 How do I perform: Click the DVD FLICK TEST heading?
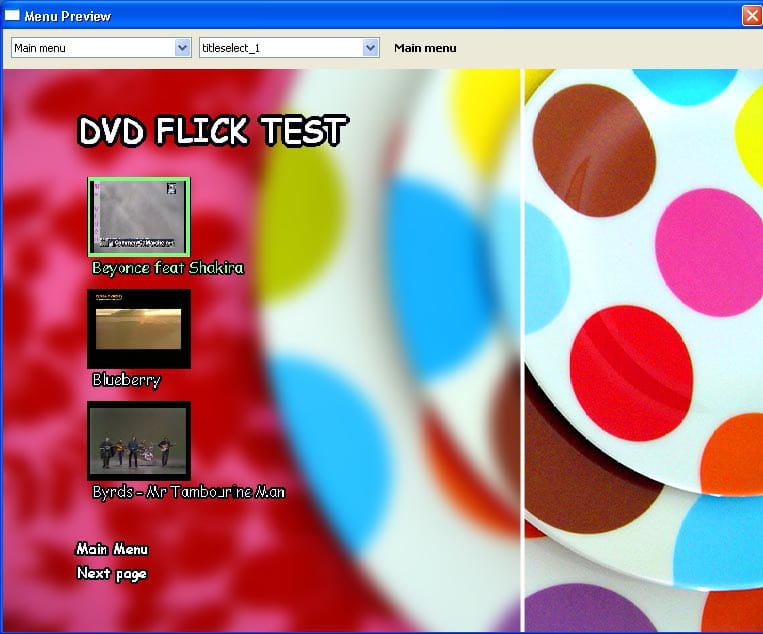(213, 131)
